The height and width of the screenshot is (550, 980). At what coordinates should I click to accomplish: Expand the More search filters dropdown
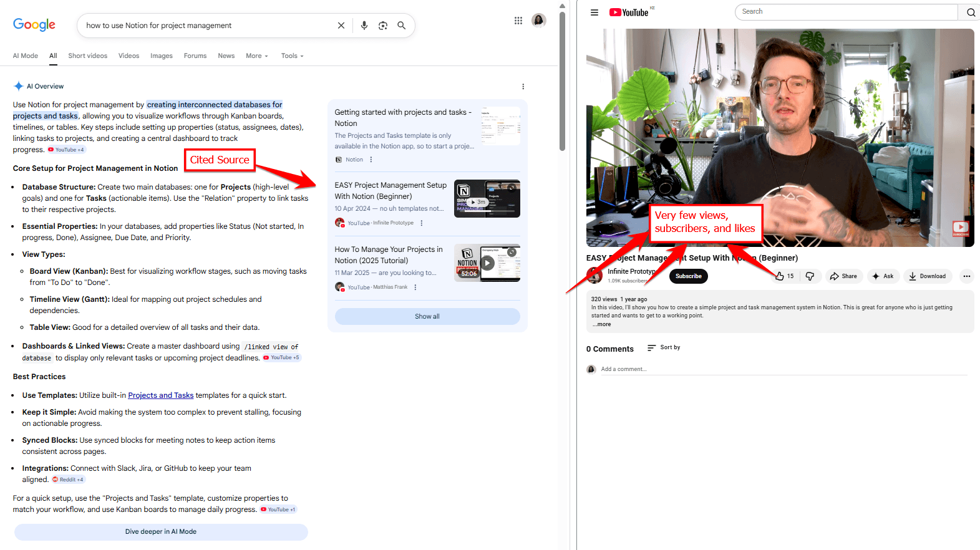coord(257,56)
